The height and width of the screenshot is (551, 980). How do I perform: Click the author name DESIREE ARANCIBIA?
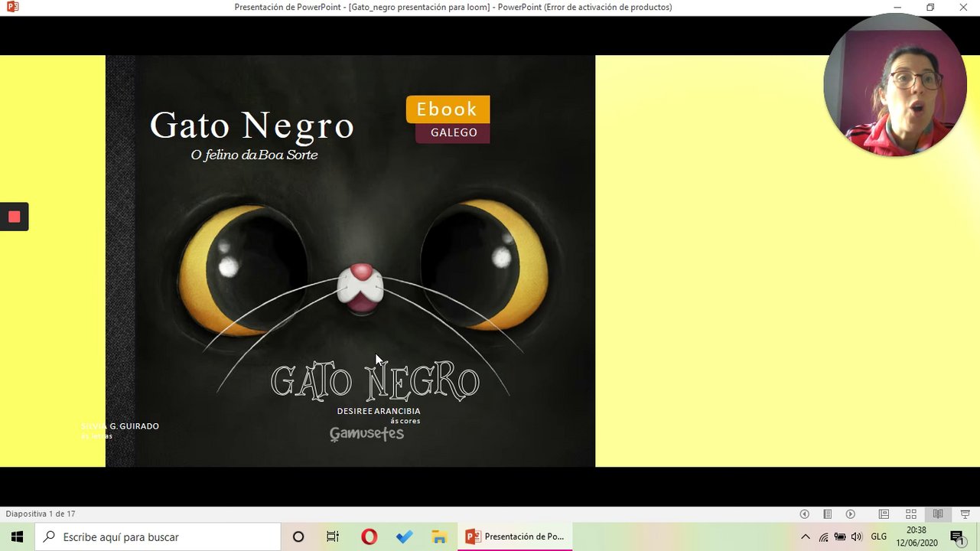coord(379,412)
